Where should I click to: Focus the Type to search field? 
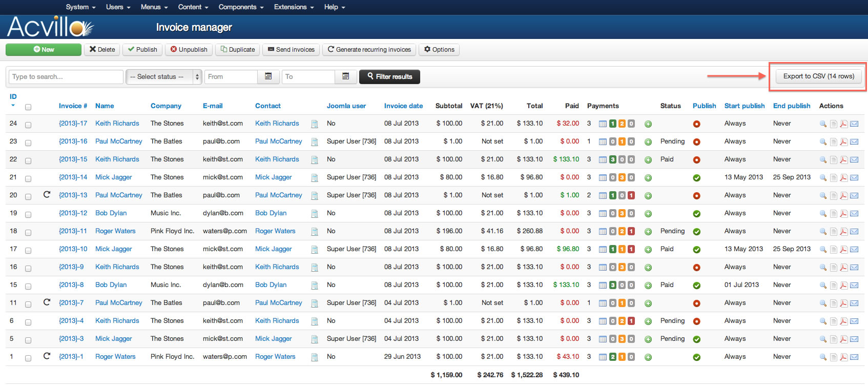66,76
